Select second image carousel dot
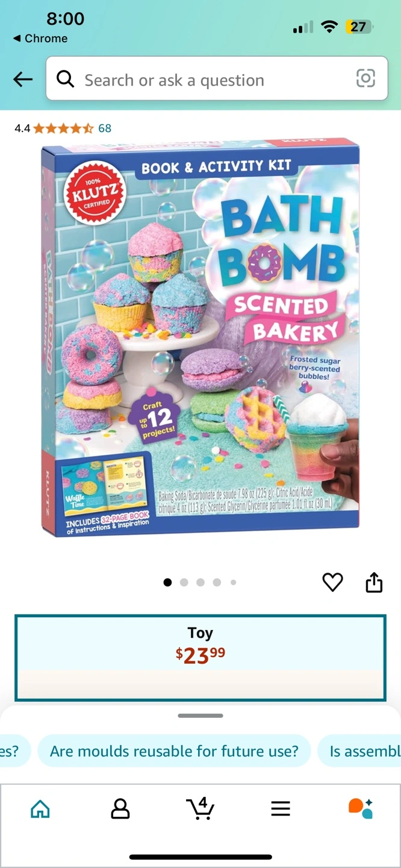Screen dimensions: 401x868 point(184,582)
